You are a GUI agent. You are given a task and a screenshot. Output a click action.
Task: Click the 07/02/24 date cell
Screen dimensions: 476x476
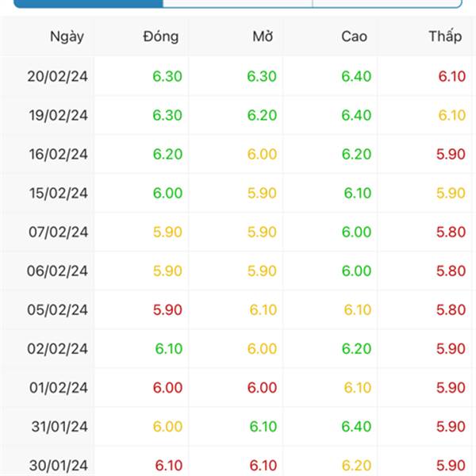pos(58,232)
